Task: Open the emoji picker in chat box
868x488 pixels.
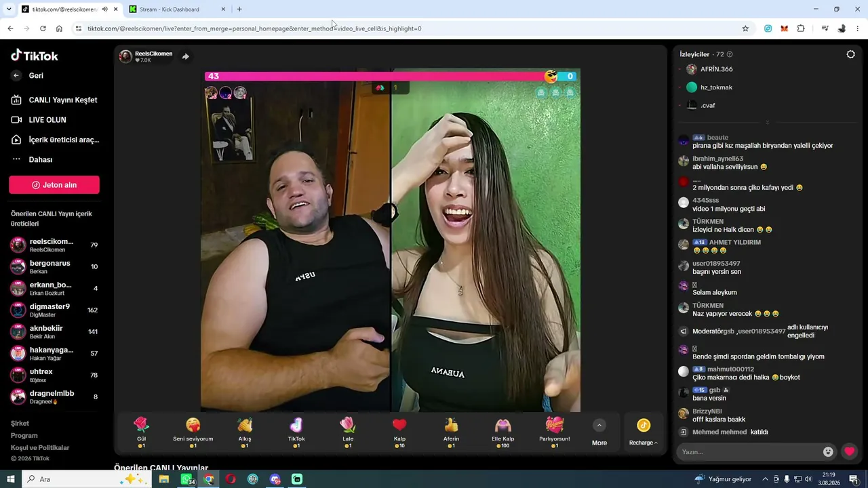Action: 828,452
